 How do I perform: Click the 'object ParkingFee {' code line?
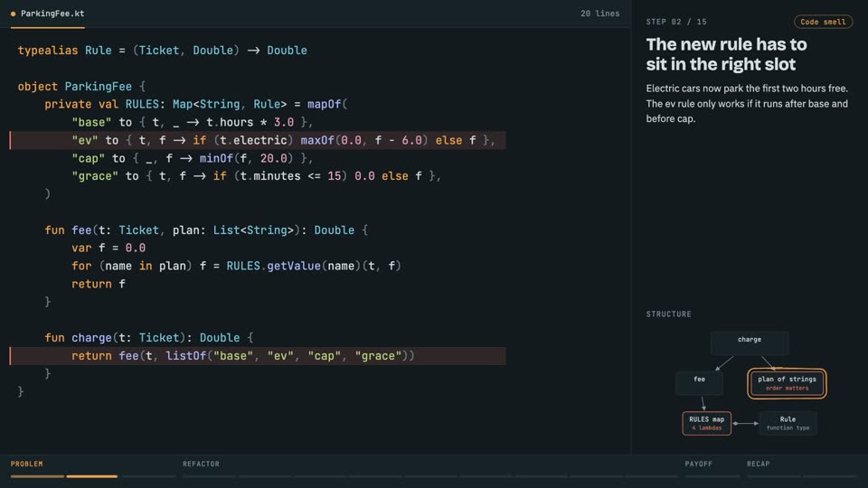tap(81, 87)
